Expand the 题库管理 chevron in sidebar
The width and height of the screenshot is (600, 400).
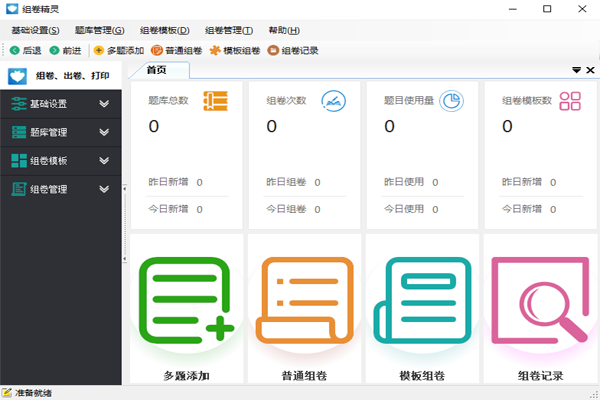[104, 132]
